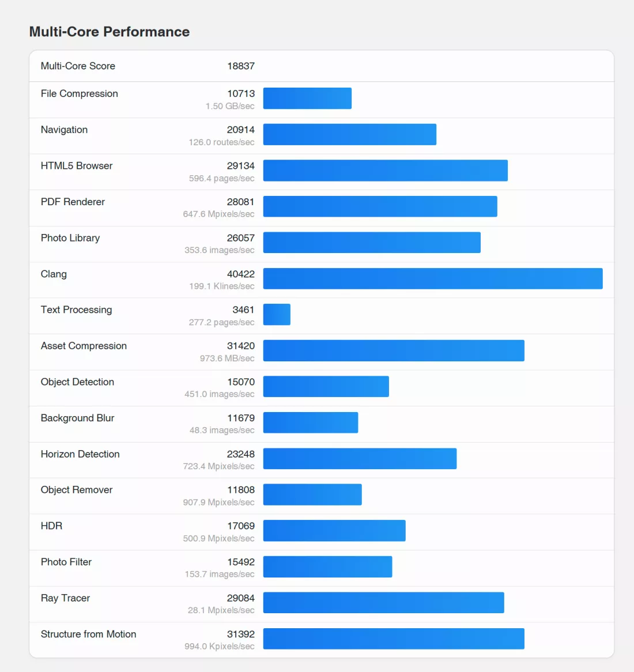Select the Text Processing label
This screenshot has width=634, height=672.
click(76, 310)
